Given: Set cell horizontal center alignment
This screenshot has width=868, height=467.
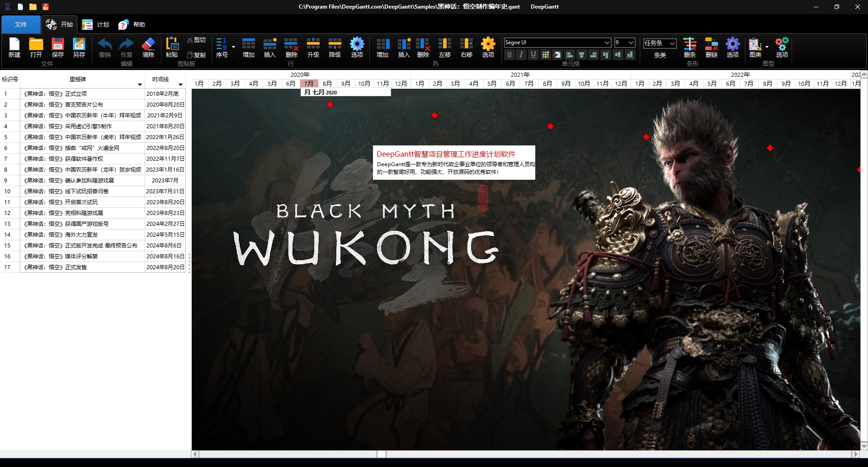Looking at the screenshot, I should [x=581, y=55].
